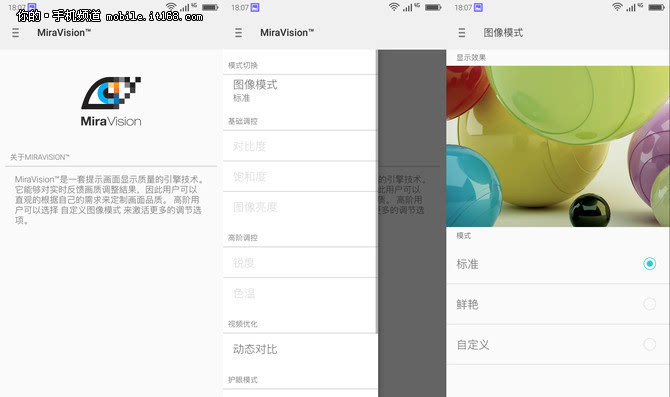Click the 视频优化 section label
Viewport: 670px width, 397px height.
[x=243, y=324]
